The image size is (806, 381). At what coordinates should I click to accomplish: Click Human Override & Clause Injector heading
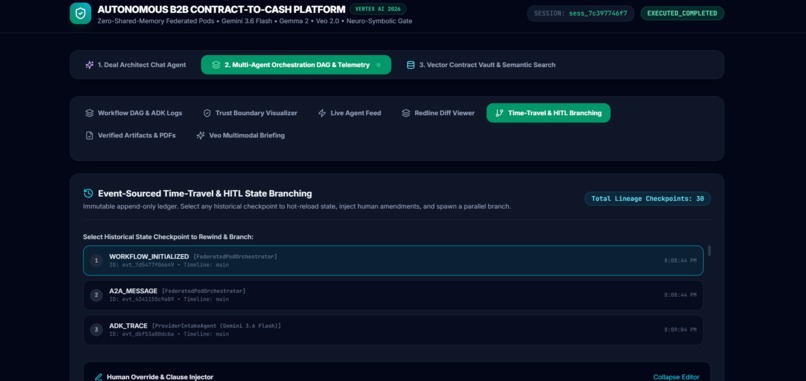pos(160,377)
